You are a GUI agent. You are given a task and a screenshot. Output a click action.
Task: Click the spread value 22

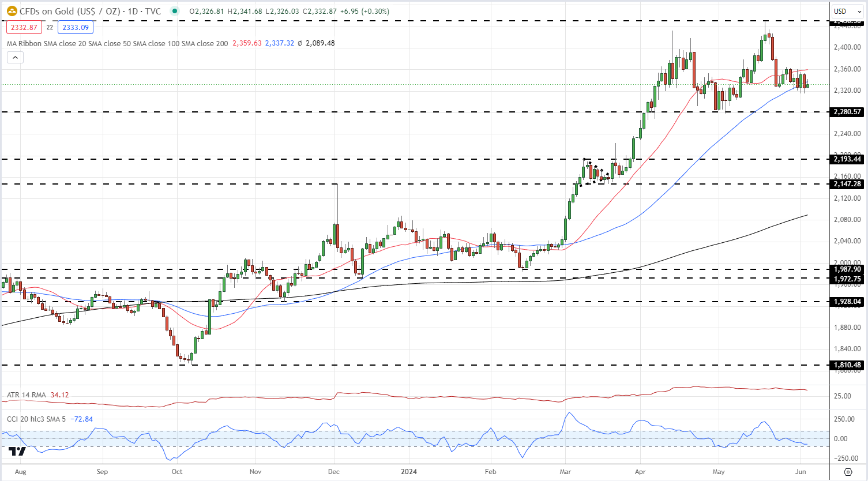point(50,27)
